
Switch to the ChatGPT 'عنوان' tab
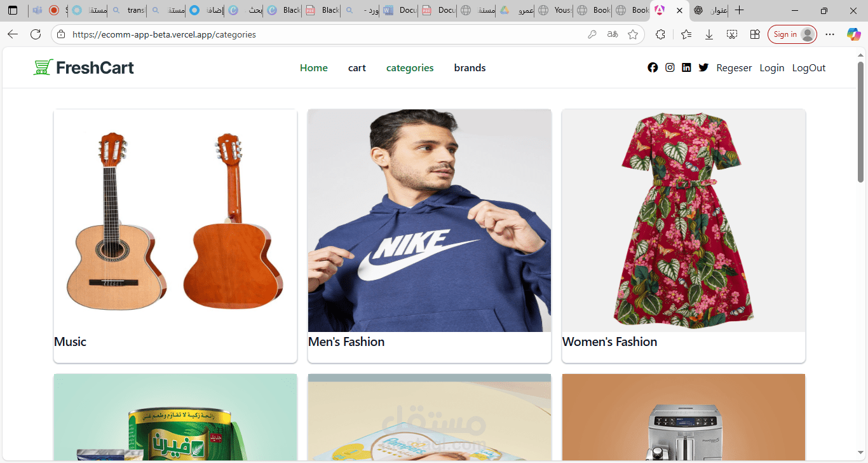tap(710, 10)
